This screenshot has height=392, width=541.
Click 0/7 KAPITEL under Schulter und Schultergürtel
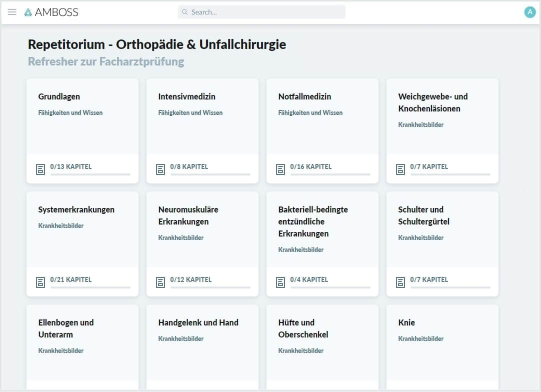(429, 280)
